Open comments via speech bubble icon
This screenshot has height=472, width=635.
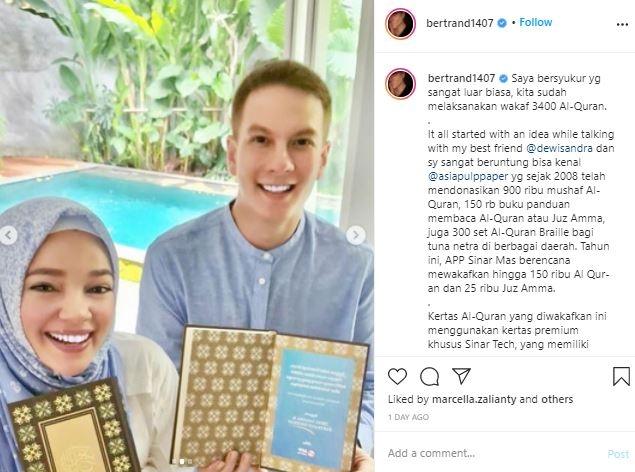[429, 376]
